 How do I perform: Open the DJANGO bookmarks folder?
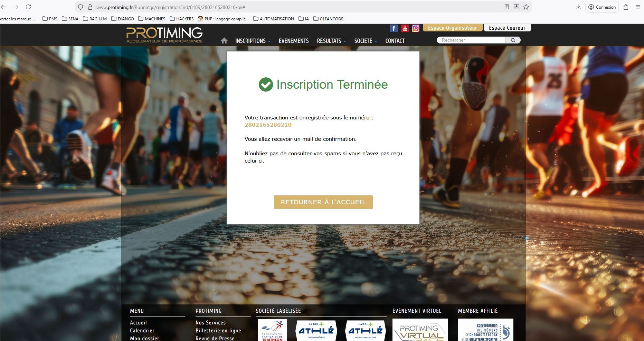click(x=123, y=19)
